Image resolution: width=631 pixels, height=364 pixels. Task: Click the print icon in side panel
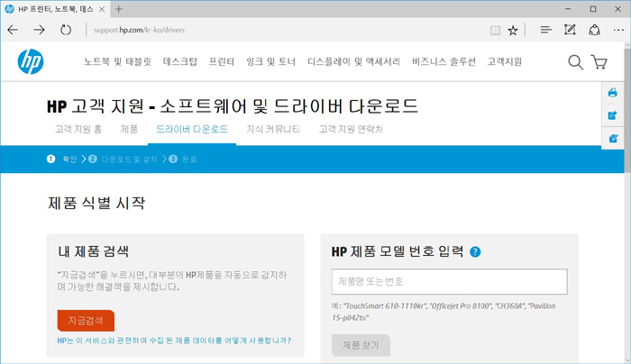[x=612, y=93]
